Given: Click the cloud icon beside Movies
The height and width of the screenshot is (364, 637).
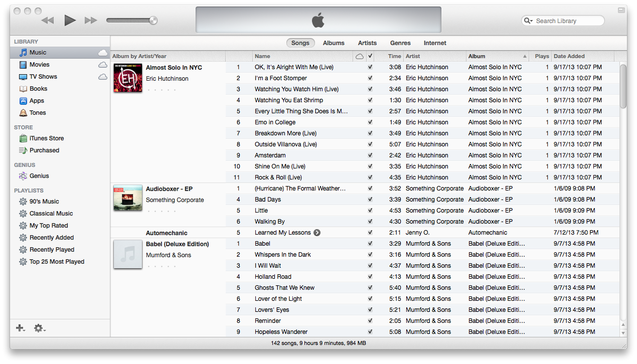Looking at the screenshot, I should (x=103, y=65).
